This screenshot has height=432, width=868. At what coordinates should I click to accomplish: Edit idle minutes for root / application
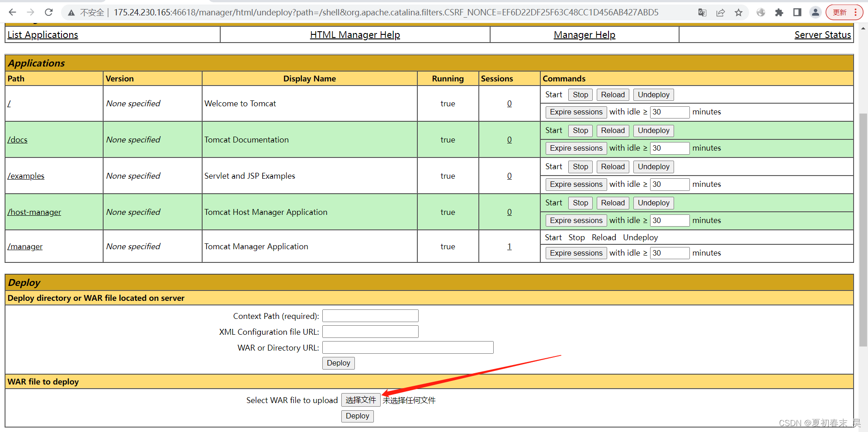coord(670,112)
